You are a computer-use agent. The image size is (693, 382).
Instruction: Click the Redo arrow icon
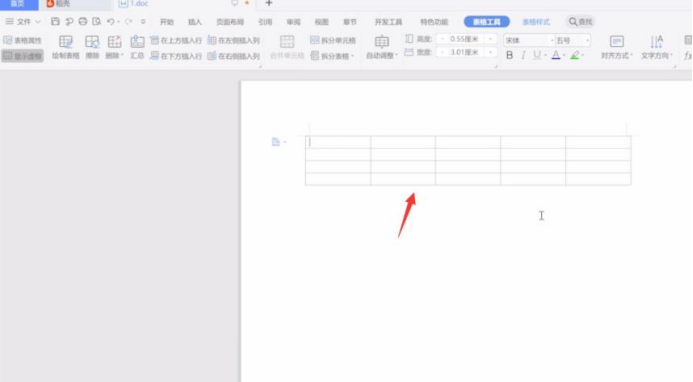tap(128, 21)
